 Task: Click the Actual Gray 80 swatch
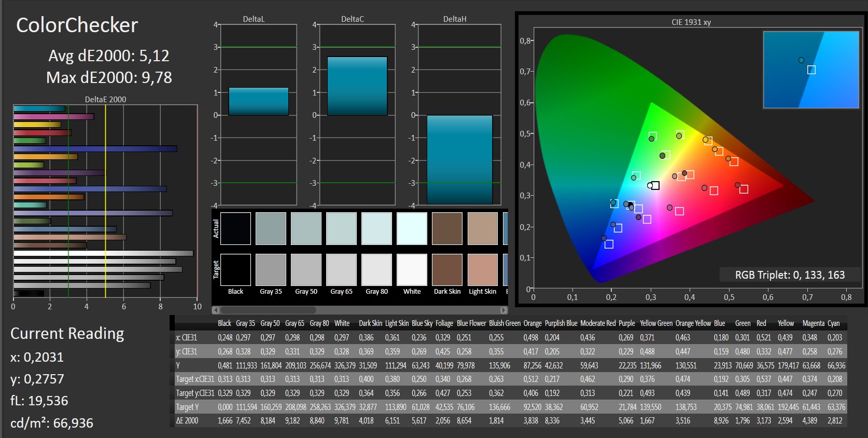pyautogui.click(x=376, y=228)
